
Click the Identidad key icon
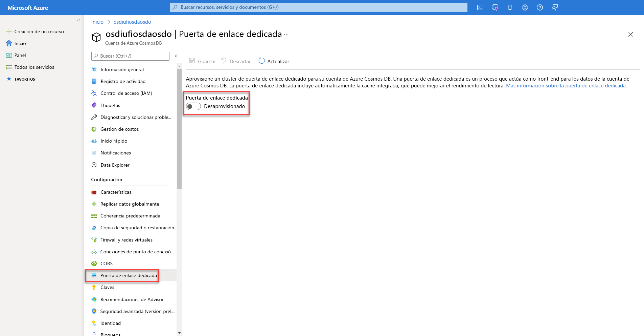[94, 323]
